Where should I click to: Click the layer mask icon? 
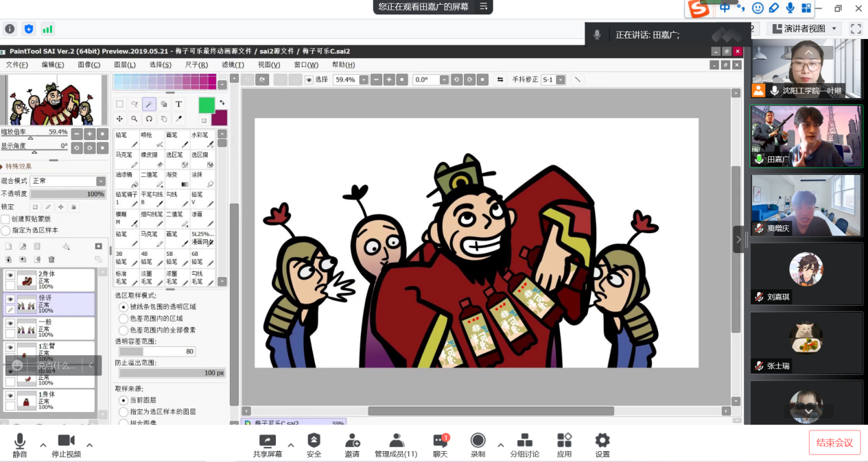click(98, 246)
